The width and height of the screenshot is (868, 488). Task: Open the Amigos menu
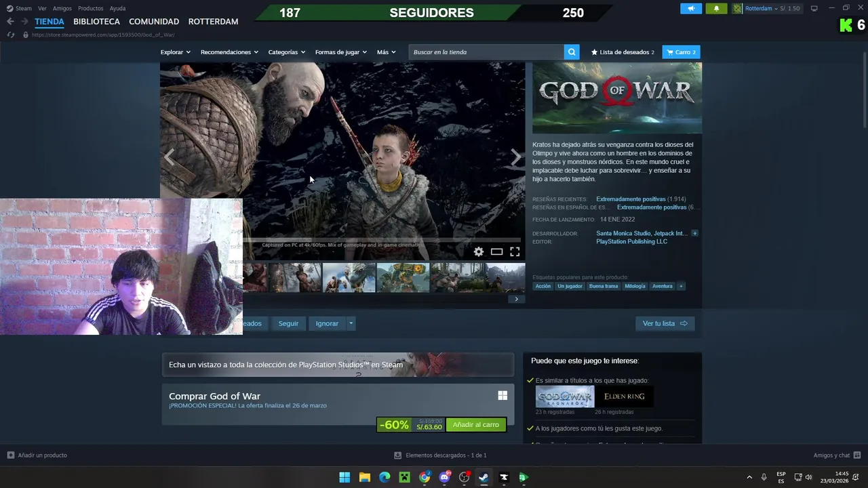click(x=62, y=8)
